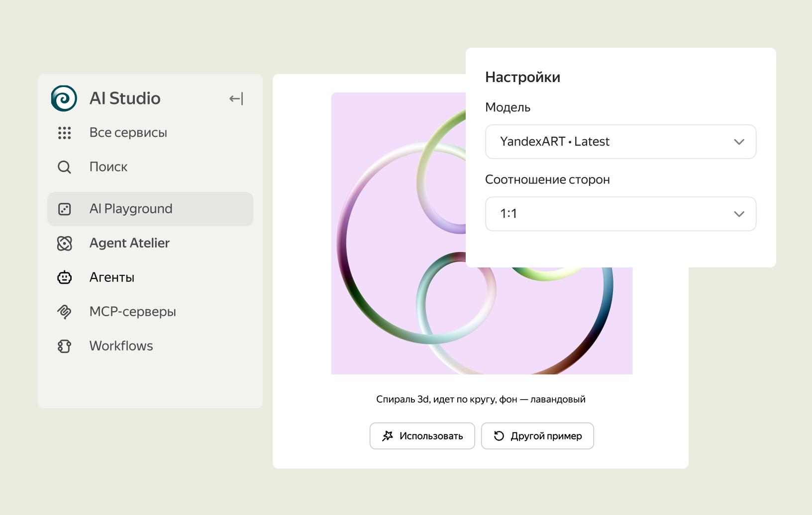This screenshot has height=515, width=812.
Task: Click the AI Studio title text
Action: tap(125, 98)
